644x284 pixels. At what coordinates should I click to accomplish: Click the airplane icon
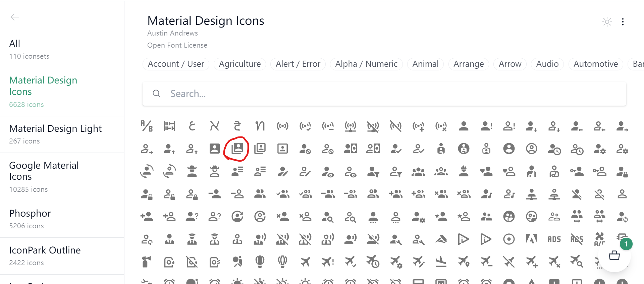305,262
